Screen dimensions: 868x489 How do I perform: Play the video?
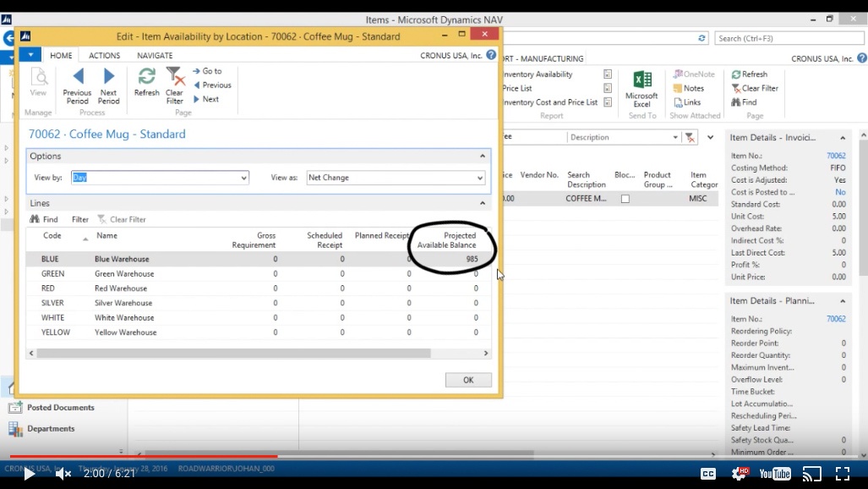click(29, 474)
